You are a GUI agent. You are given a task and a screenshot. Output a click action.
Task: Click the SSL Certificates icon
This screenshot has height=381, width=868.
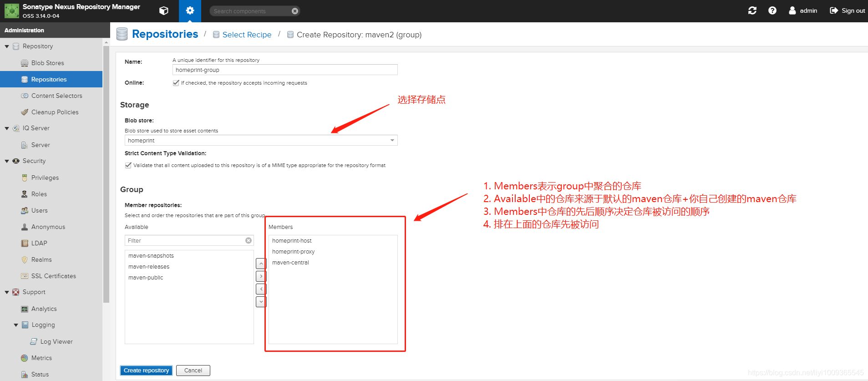coord(25,276)
